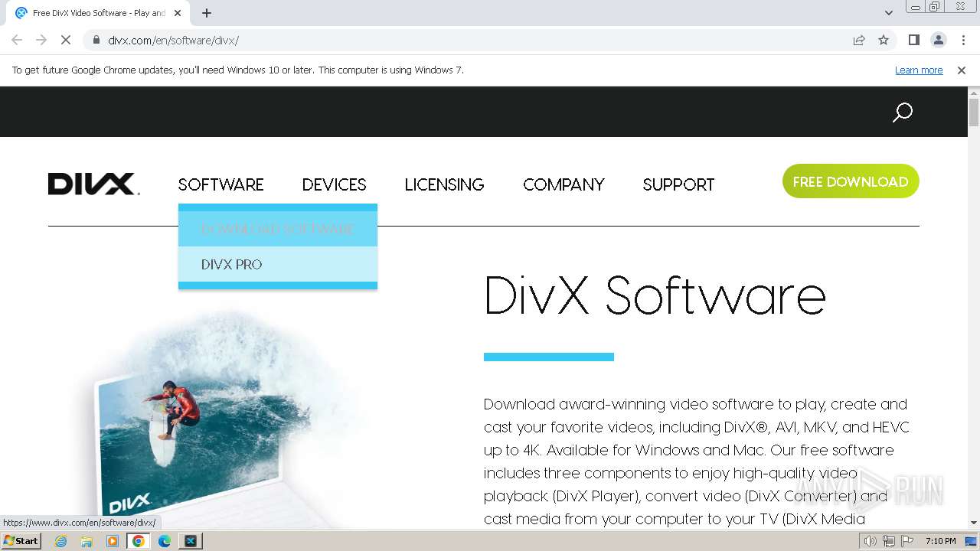Click the page back arrow
Viewport: 980px width, 551px height.
click(17, 40)
